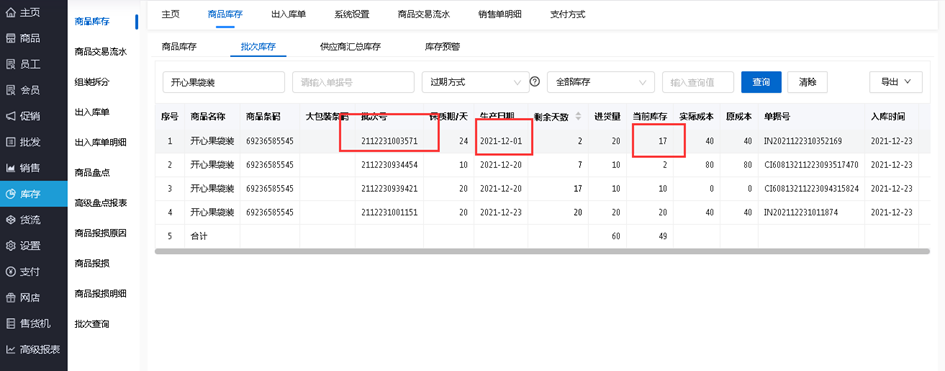This screenshot has width=945, height=371.
Task: Switch to the 出入库单 top tab
Action: (x=289, y=14)
